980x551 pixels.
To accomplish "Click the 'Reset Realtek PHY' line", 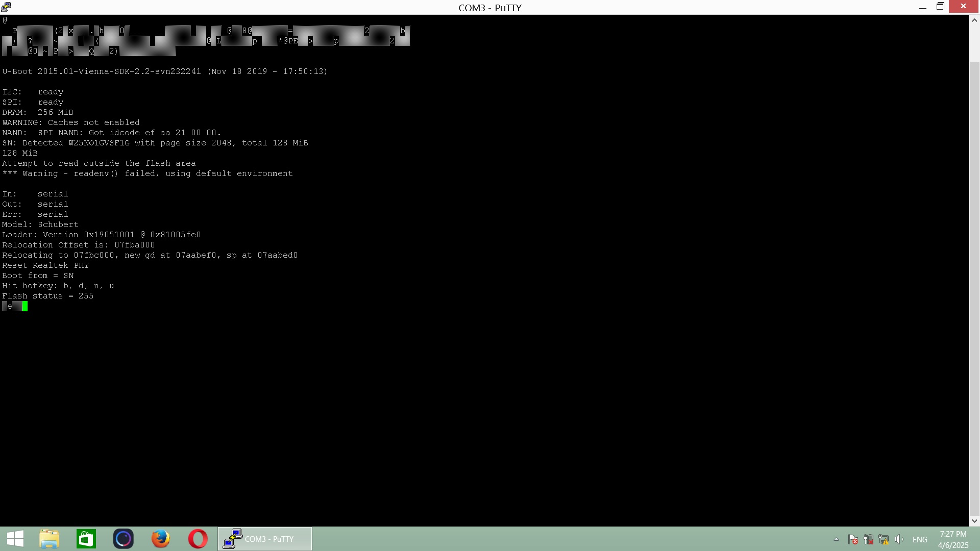I will (x=45, y=265).
